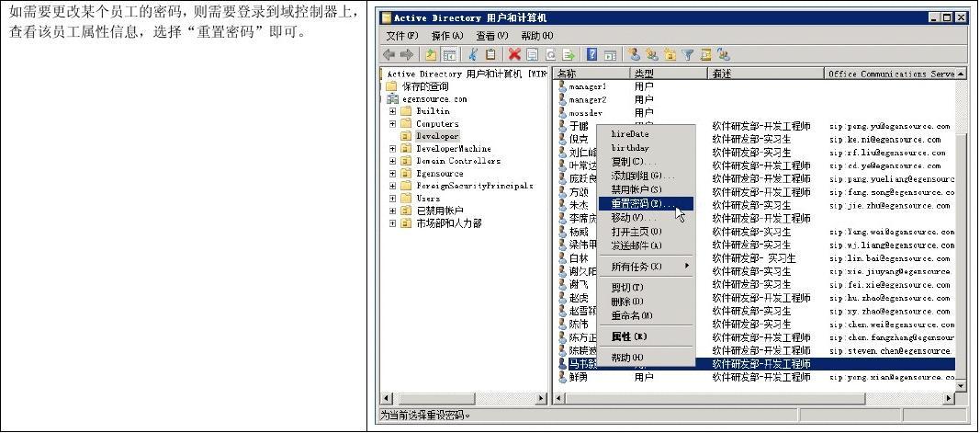Image resolution: width=980 pixels, height=433 pixels.
Task: Click the blue Help question mark icon
Action: tap(592, 55)
